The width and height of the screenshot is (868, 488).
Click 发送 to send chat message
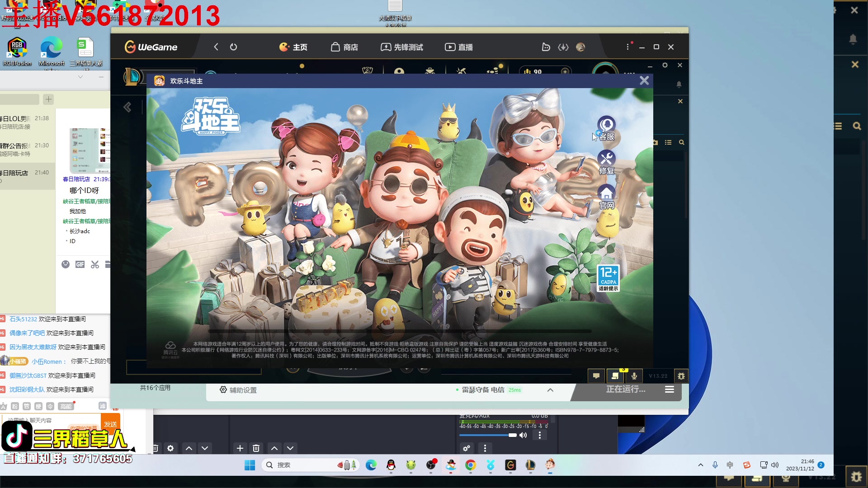tap(110, 424)
